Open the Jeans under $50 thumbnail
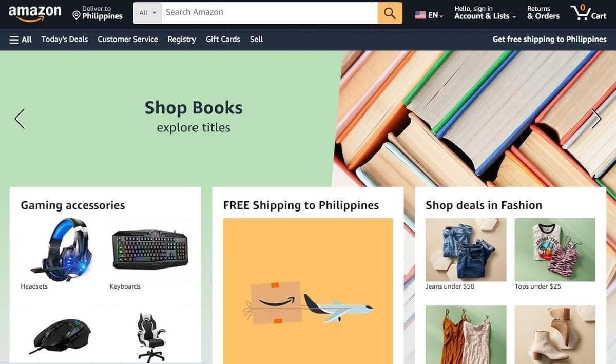 [x=466, y=250]
